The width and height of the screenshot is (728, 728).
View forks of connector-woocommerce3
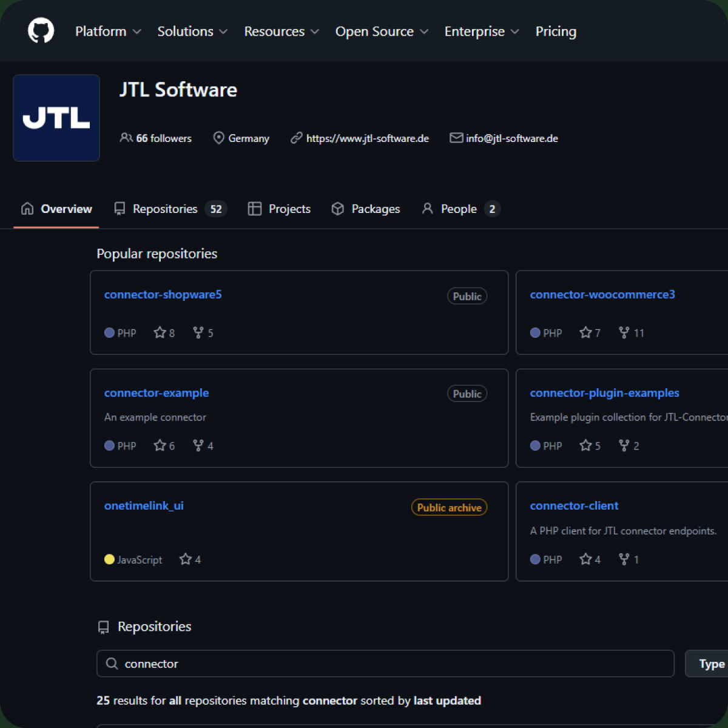(632, 332)
